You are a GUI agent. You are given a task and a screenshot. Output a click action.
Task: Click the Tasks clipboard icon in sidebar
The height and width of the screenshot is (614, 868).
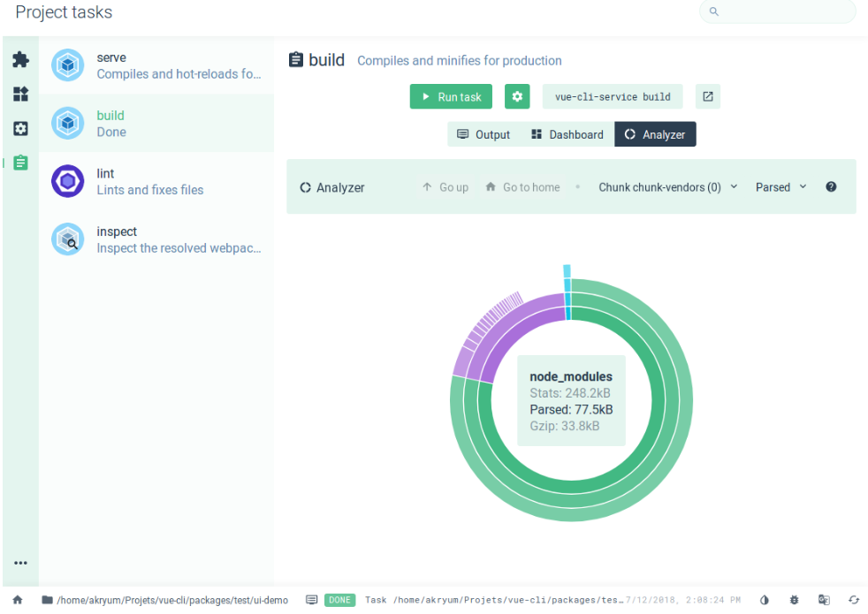(20, 163)
